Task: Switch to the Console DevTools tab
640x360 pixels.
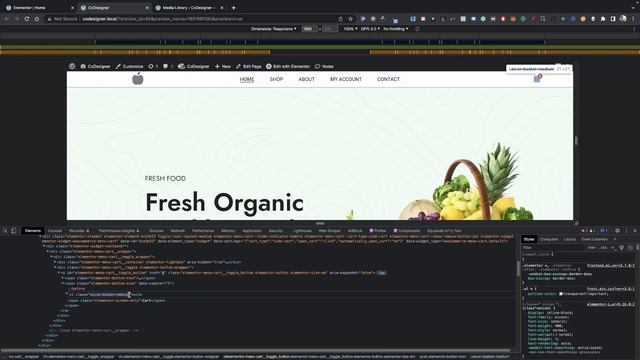Action: (x=55, y=231)
